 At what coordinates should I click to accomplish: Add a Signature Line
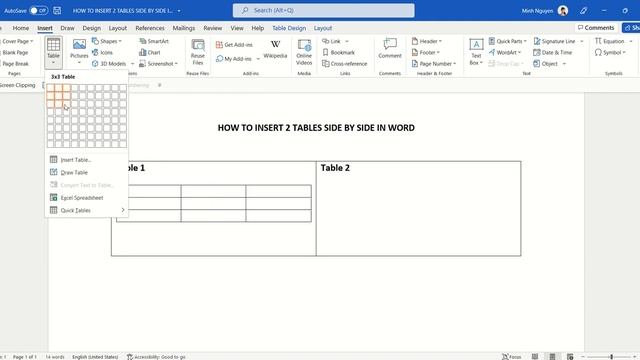(554, 41)
